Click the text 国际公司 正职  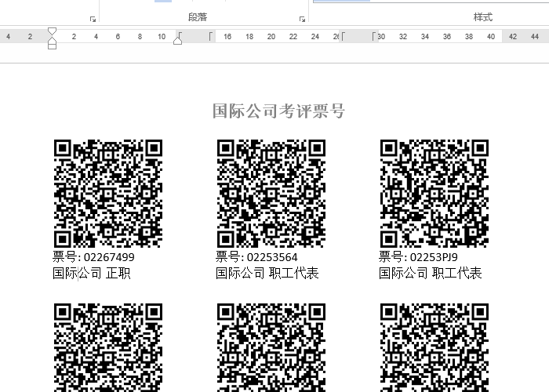[92, 273]
